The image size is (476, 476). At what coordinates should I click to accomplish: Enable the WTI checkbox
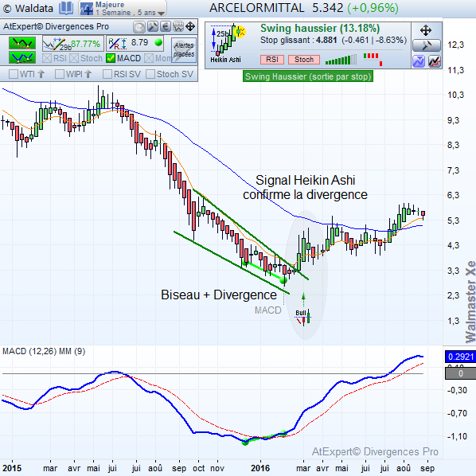(14, 74)
